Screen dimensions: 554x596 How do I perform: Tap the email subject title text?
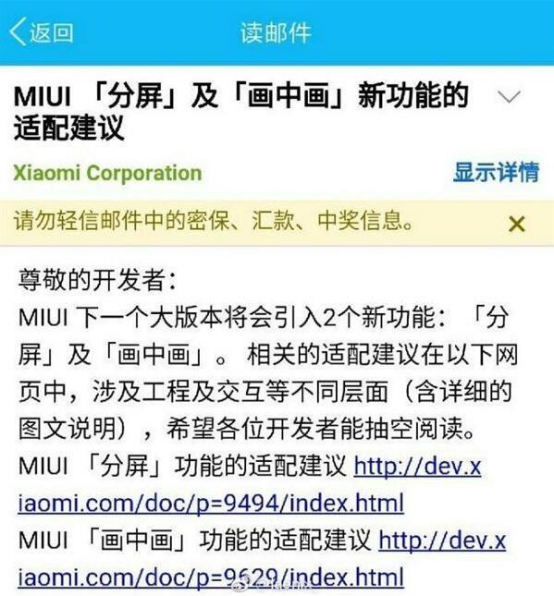(241, 111)
